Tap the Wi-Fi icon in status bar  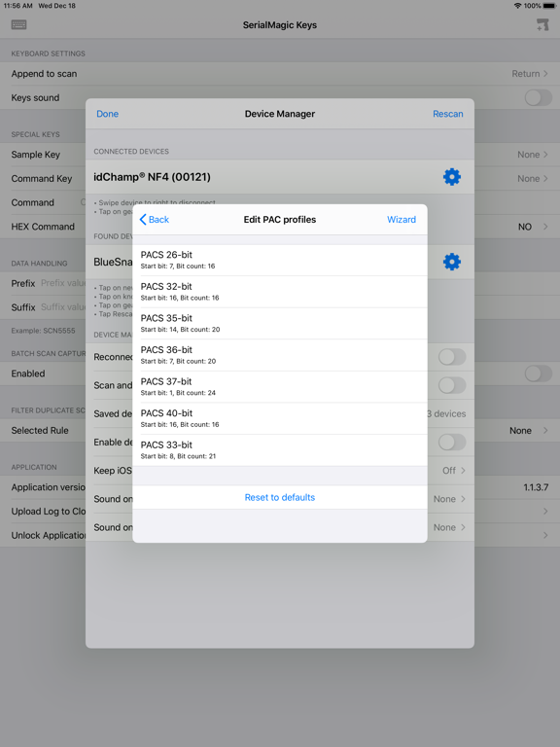[x=517, y=6]
